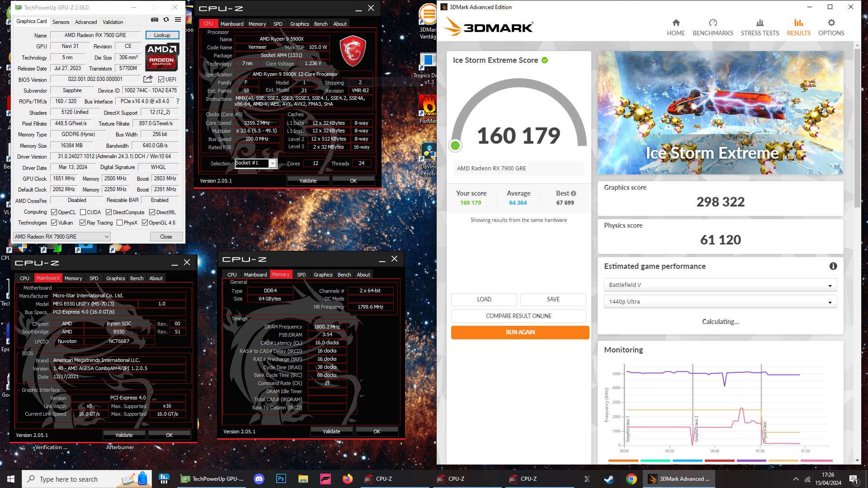Click OK in CPU-Z Mainboard window
Screen dimensions: 868x488
coord(169,435)
